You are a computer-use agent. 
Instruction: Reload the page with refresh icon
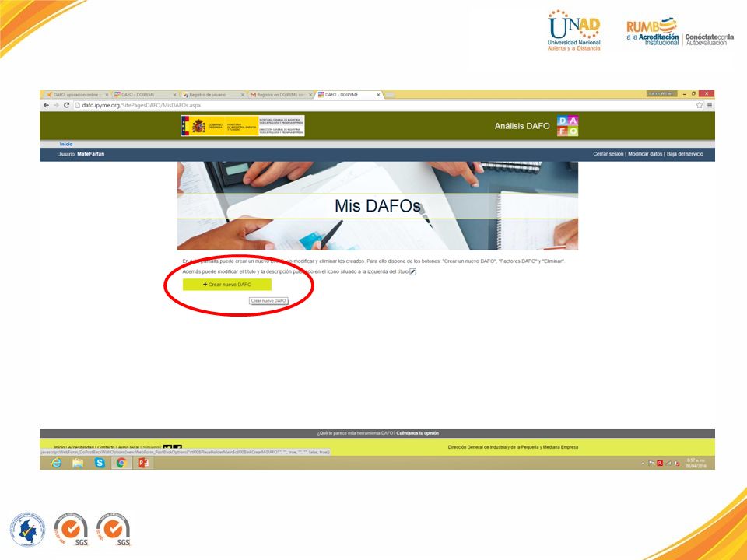pos(67,105)
